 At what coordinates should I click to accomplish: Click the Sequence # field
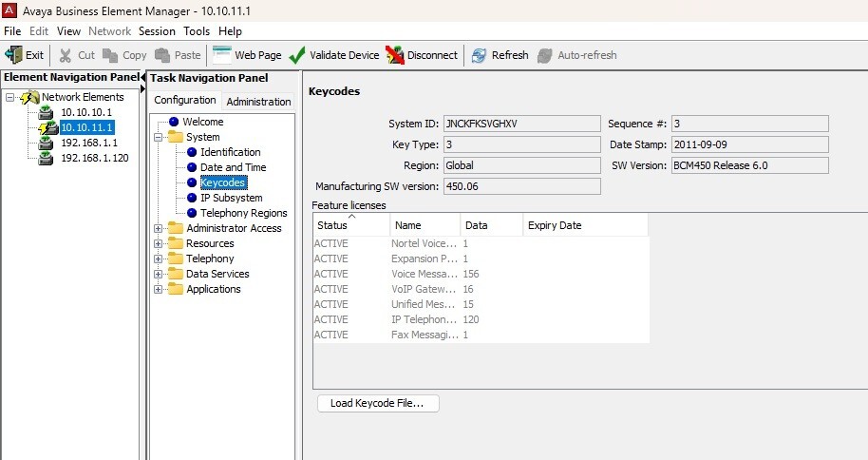coord(750,124)
